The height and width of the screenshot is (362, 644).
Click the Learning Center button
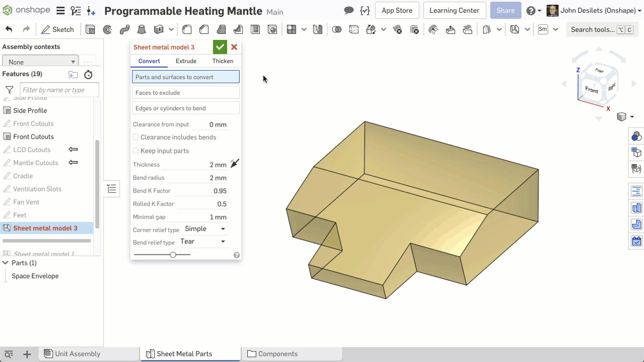coord(454,10)
